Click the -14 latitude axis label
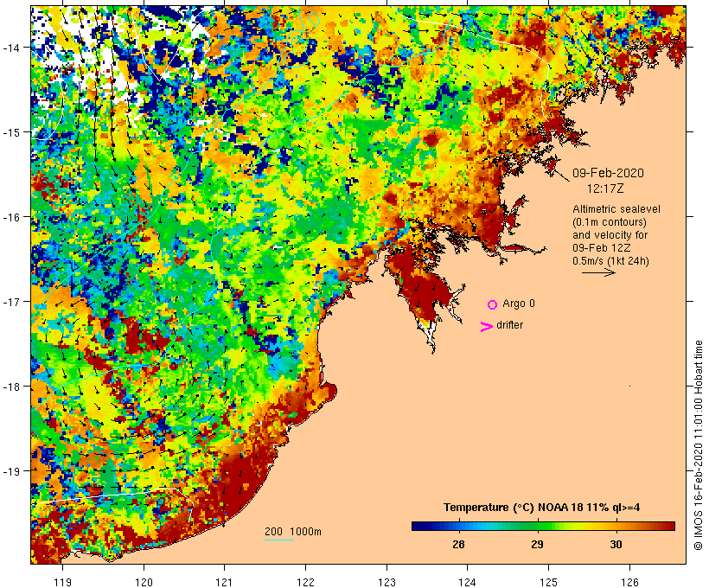Screen dimensions: 709x588 11,47
